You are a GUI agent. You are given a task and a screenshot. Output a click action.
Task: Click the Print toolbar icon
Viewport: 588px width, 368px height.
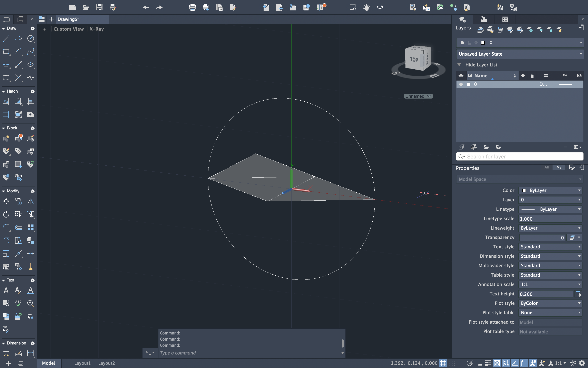[193, 7]
